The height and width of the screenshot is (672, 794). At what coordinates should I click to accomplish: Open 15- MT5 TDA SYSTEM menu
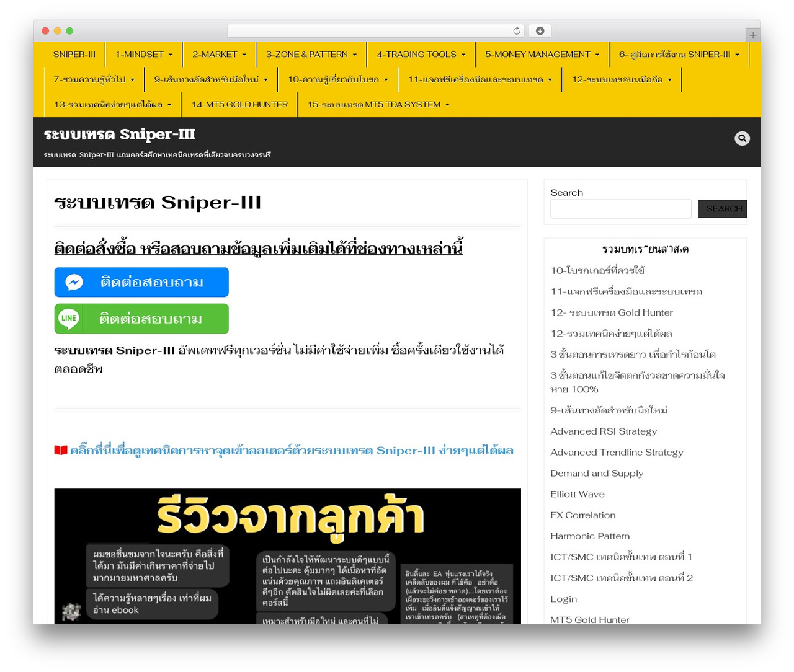(378, 104)
